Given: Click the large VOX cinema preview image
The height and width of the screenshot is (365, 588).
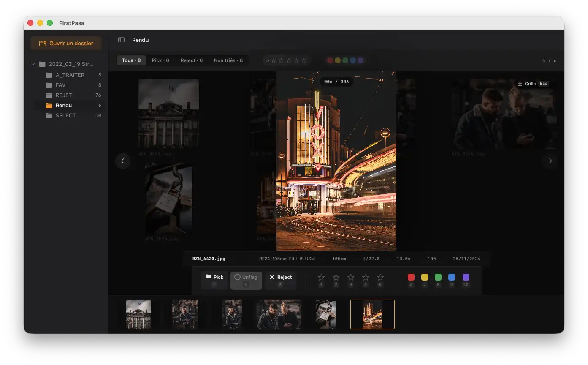Looking at the screenshot, I should coord(336,161).
